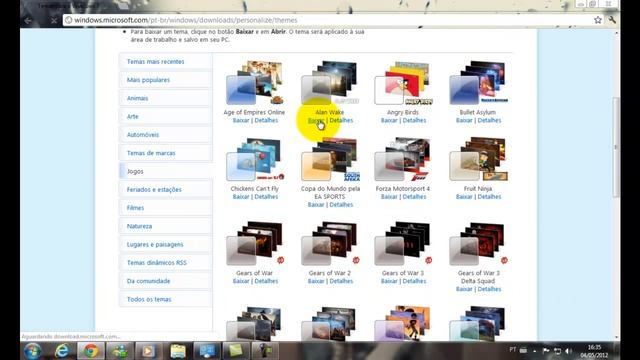Open the Windows Start orb
The image size is (640, 360).
click(x=33, y=351)
